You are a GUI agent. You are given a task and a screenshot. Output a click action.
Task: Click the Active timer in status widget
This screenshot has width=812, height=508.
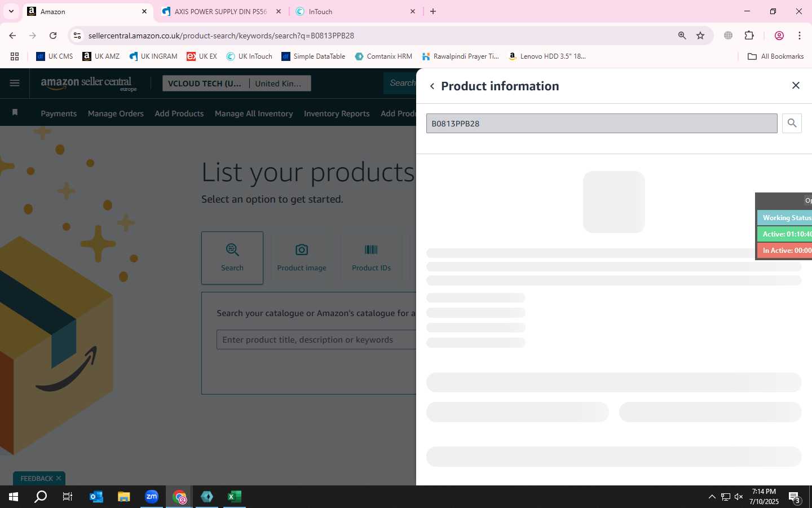(785, 234)
